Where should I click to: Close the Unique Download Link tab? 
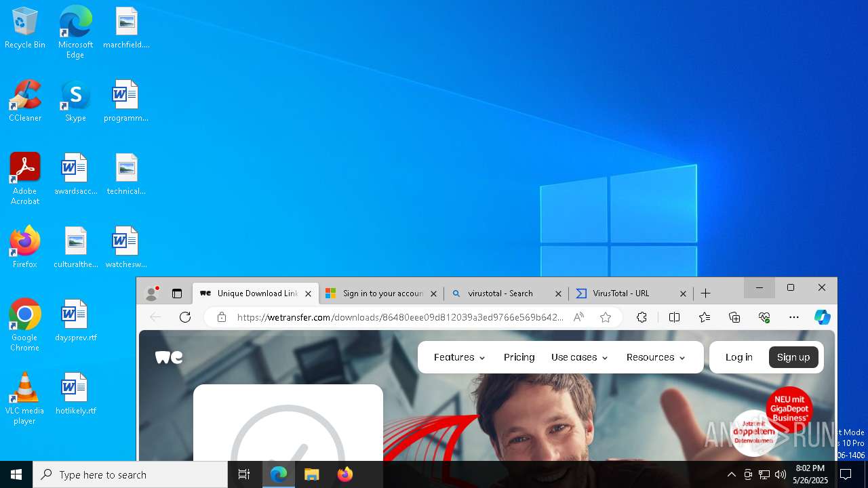click(308, 293)
